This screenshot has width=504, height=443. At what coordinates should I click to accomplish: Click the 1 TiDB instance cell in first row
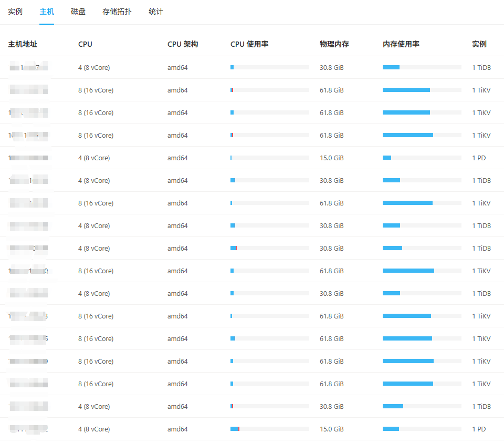coord(481,67)
